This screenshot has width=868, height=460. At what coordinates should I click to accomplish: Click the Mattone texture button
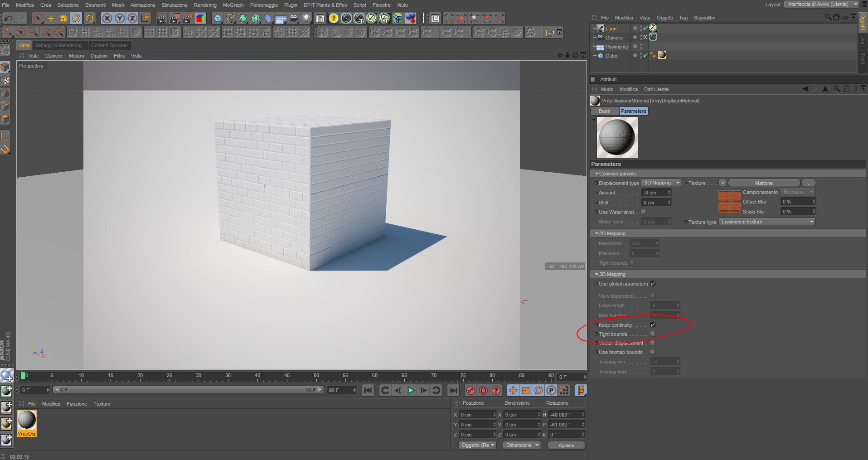point(763,183)
